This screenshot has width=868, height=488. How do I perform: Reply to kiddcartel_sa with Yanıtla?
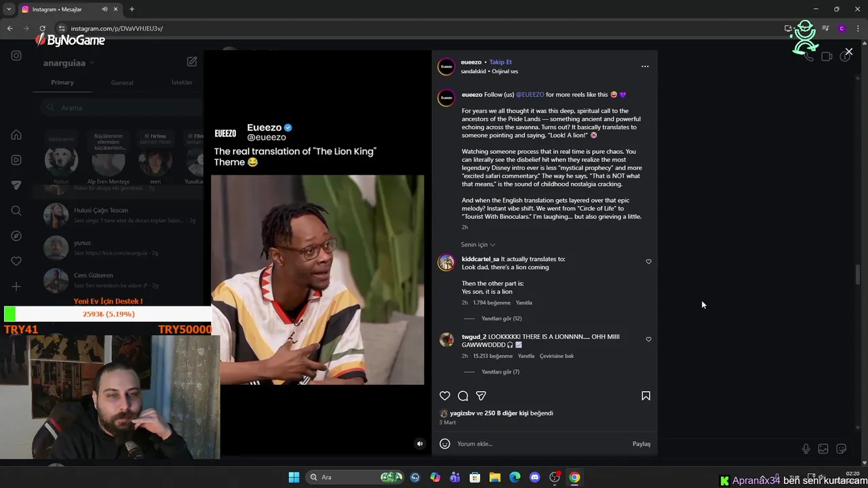(524, 303)
